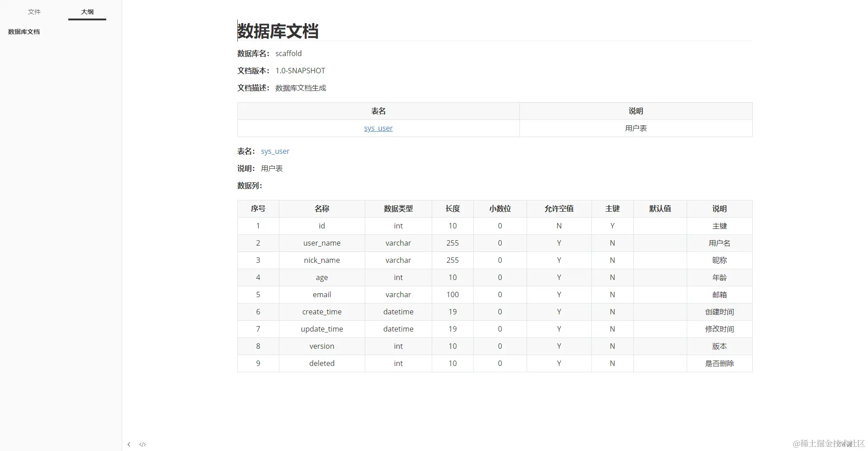Switch to the 文件 tab
The image size is (868, 451).
pyautogui.click(x=34, y=12)
